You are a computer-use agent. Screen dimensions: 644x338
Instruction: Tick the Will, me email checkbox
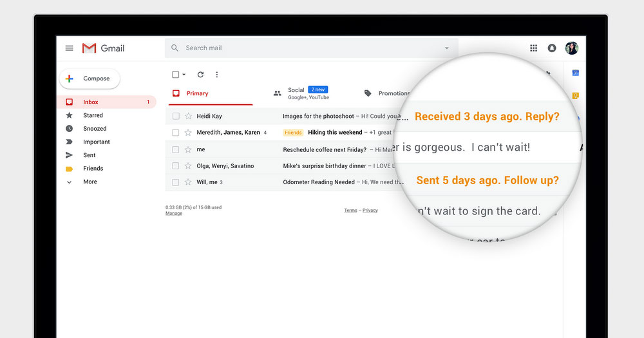coord(176,182)
